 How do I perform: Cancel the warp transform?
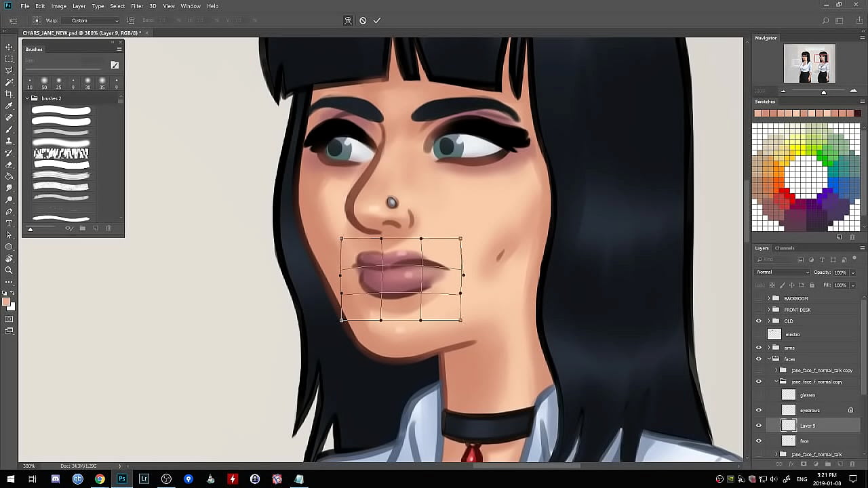[363, 20]
